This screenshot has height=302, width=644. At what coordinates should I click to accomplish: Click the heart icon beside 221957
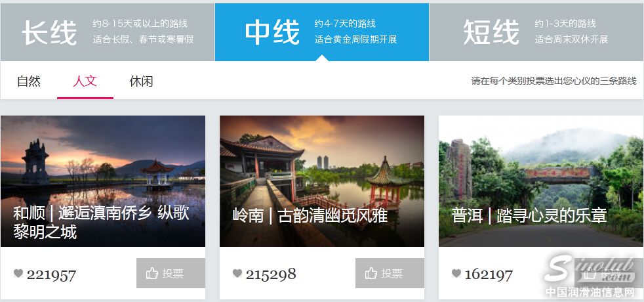coord(18,273)
